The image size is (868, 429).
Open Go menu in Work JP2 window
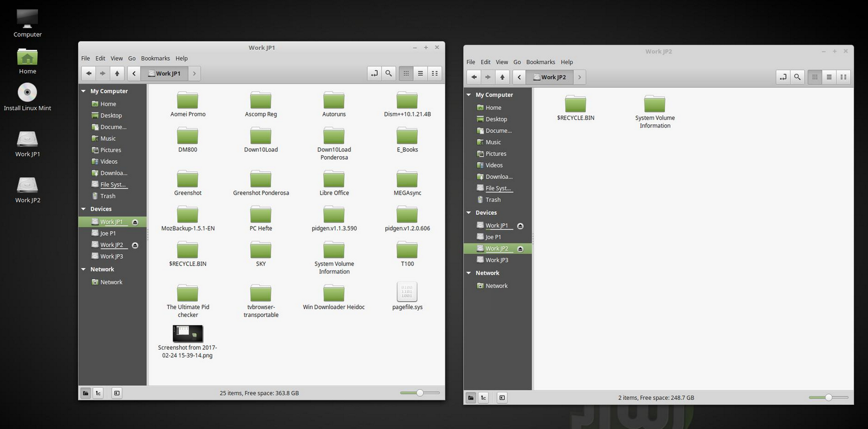[517, 62]
